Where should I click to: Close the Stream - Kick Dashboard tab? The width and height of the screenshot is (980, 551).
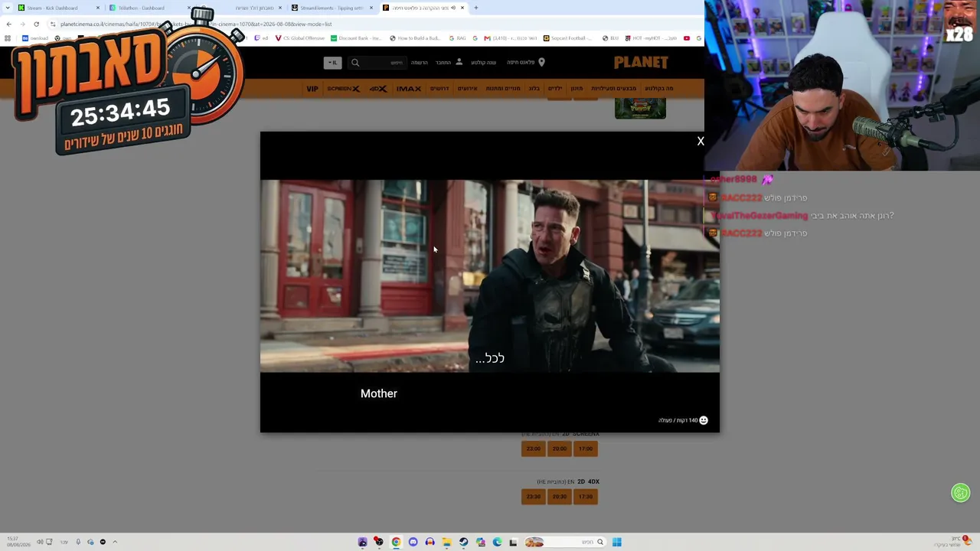pyautogui.click(x=98, y=8)
